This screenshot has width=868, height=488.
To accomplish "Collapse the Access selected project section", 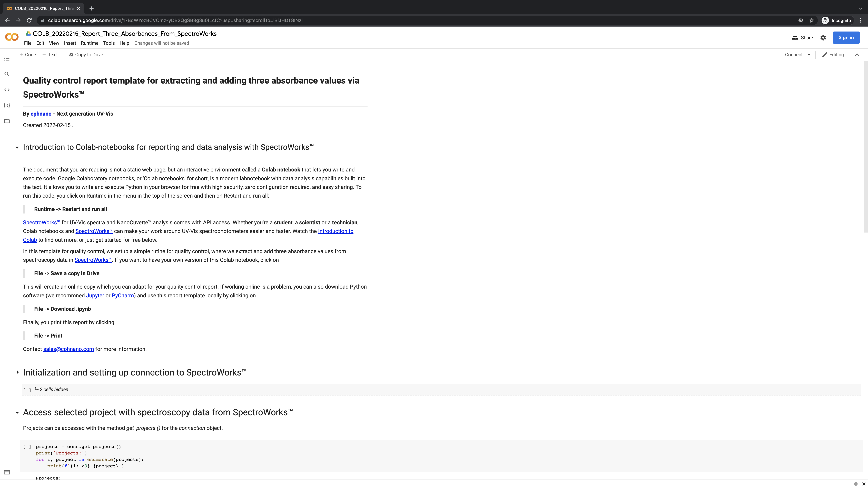I will pos(17,413).
